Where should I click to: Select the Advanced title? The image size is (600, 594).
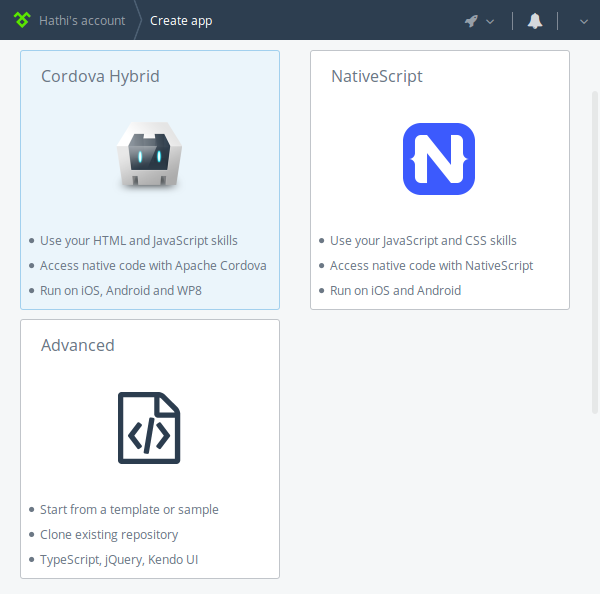point(78,345)
